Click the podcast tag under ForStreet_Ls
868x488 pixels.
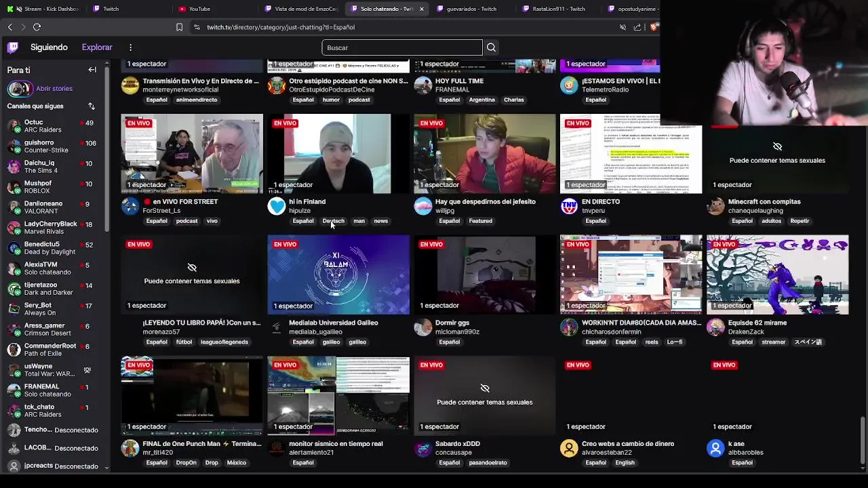186,221
